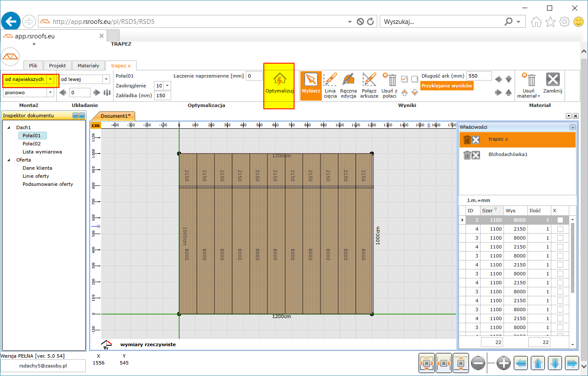Click the deselect-all empty box icon in Wyniki

(414, 79)
